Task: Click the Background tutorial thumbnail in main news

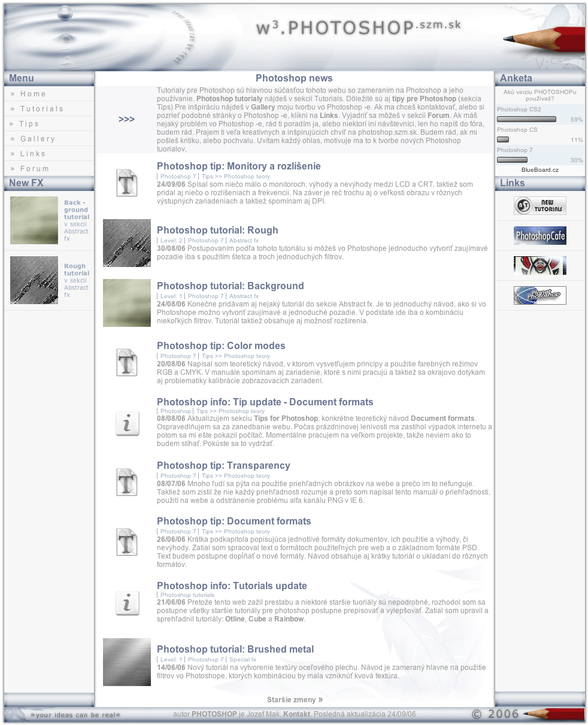Action: click(127, 303)
